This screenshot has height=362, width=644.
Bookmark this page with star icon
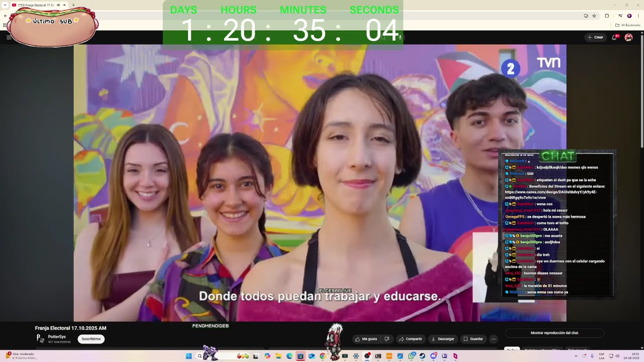pyautogui.click(x=594, y=16)
